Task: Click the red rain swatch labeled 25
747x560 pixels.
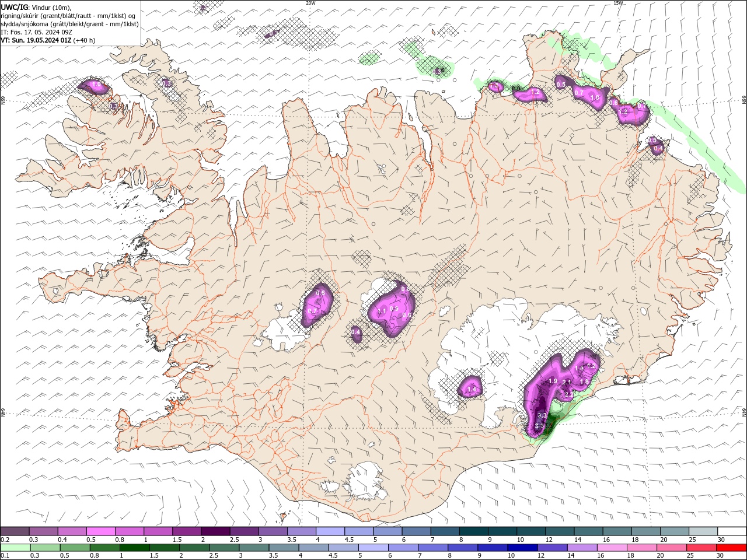Action: point(700,548)
